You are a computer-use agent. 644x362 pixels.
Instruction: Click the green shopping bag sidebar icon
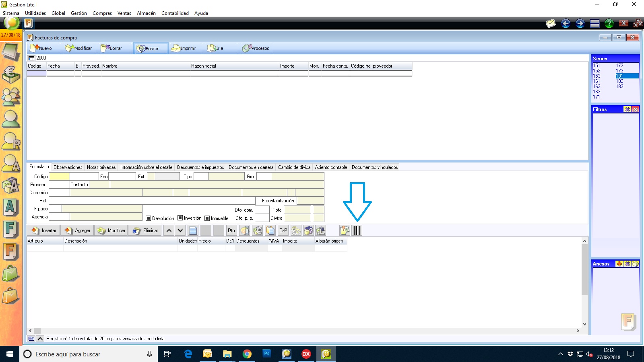(x=11, y=274)
